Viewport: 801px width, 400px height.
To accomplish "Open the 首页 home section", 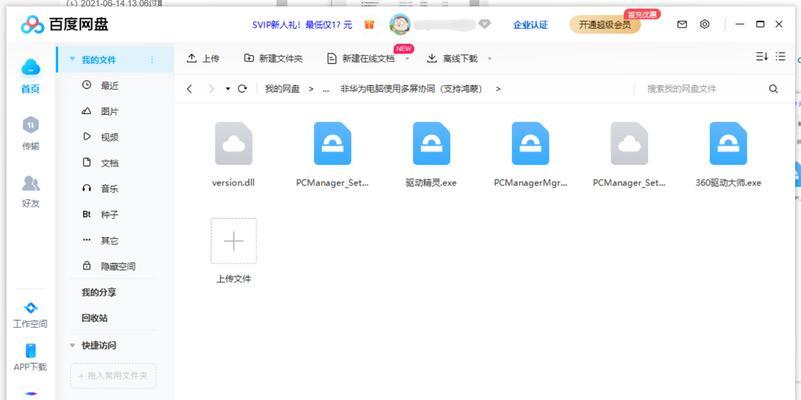I will tap(31, 77).
